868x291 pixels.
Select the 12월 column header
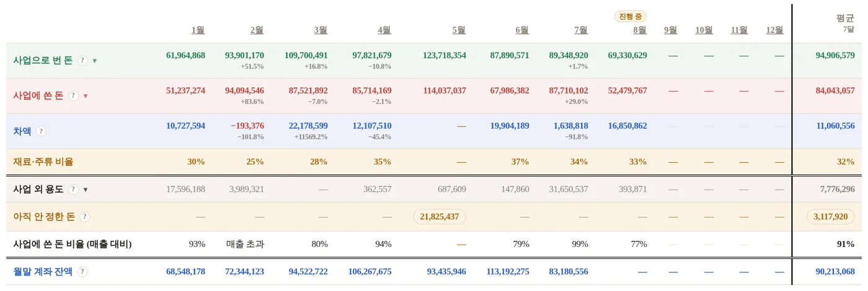774,30
